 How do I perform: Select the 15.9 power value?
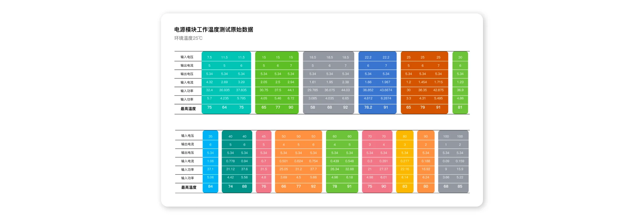[x=460, y=169]
